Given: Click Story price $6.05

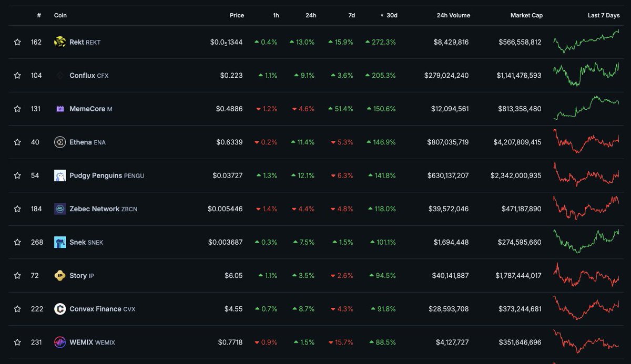Looking at the screenshot, I should 233,276.
